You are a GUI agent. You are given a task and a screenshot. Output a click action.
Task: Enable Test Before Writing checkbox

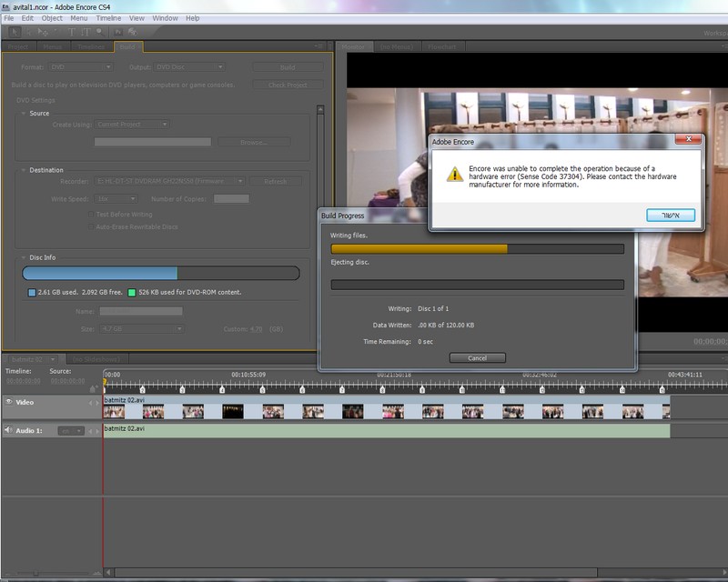(91, 215)
